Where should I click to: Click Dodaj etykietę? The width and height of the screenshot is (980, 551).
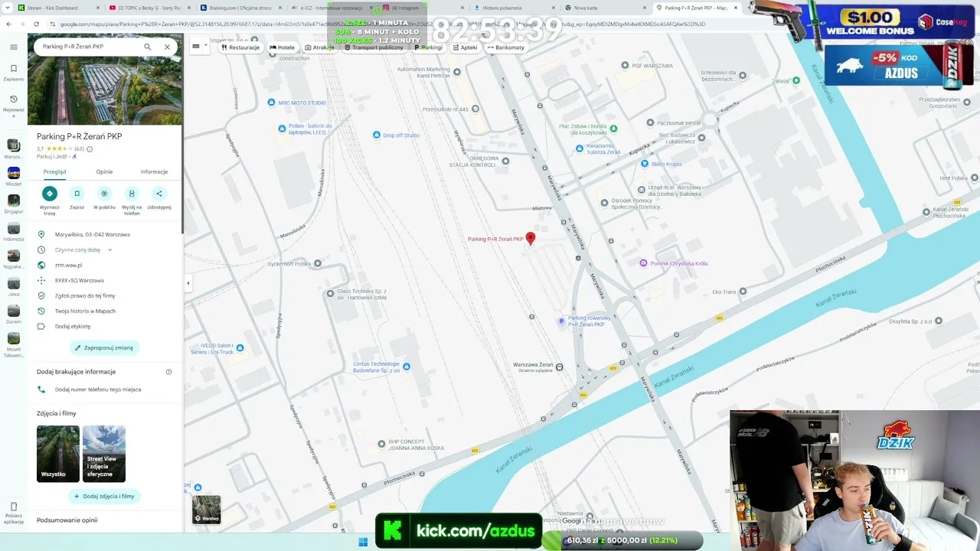click(x=73, y=326)
